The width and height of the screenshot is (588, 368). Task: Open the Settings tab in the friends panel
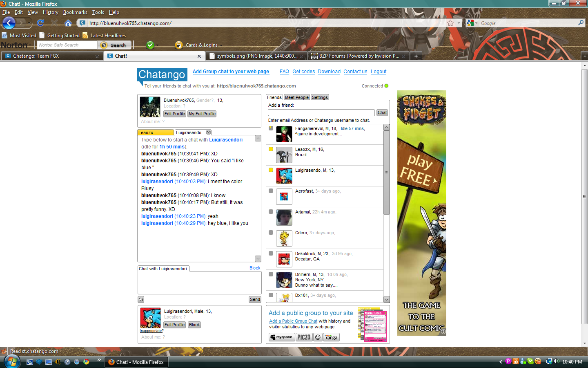click(x=320, y=97)
